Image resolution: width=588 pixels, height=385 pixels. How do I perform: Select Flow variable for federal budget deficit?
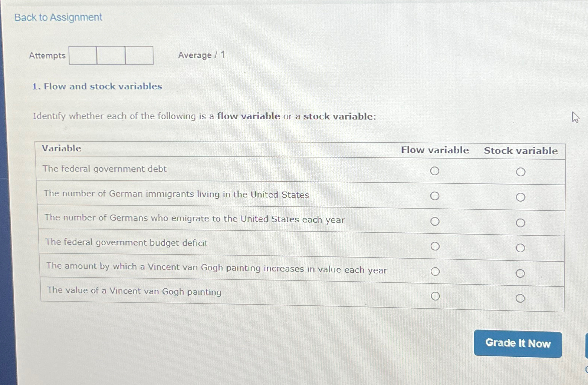pos(435,246)
